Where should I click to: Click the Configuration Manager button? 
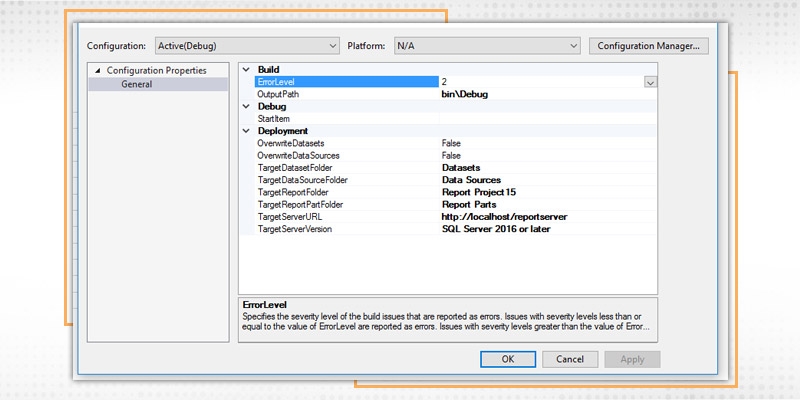coord(649,46)
